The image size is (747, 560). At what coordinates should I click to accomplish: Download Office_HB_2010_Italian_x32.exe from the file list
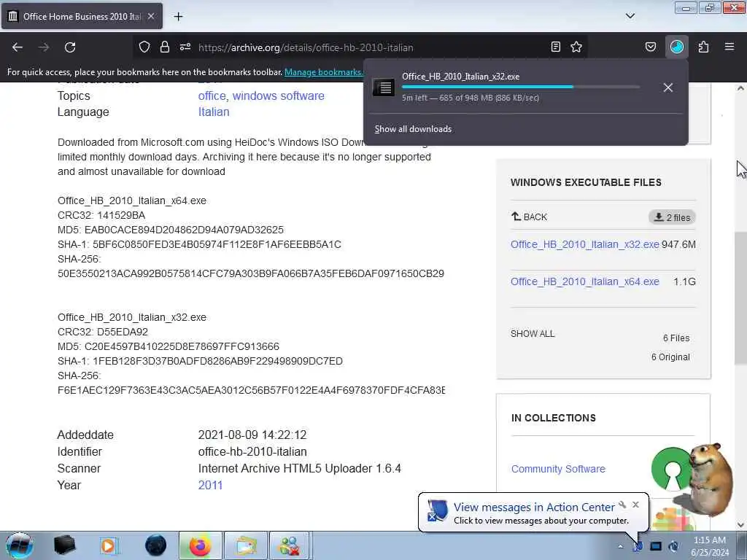tap(584, 244)
